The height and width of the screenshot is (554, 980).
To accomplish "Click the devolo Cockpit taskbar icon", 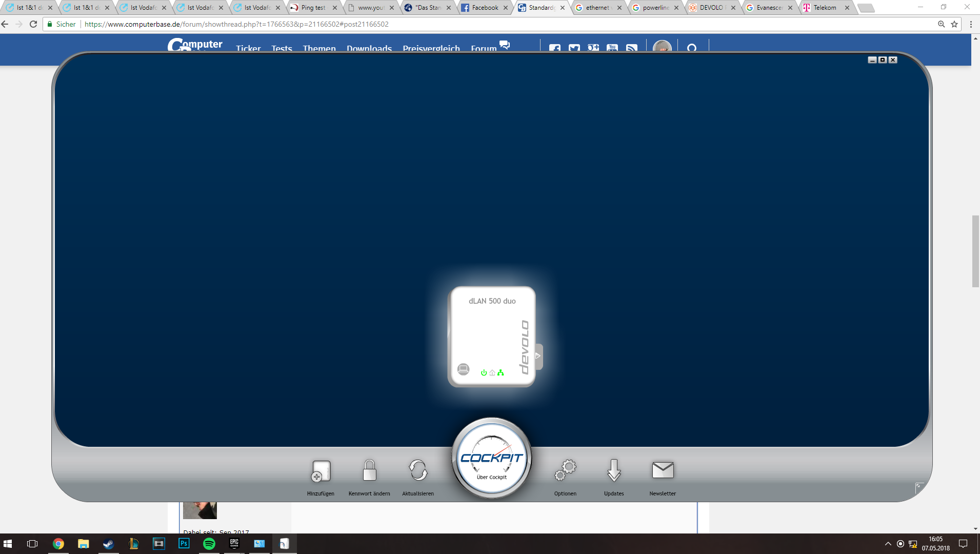I will coord(284,544).
